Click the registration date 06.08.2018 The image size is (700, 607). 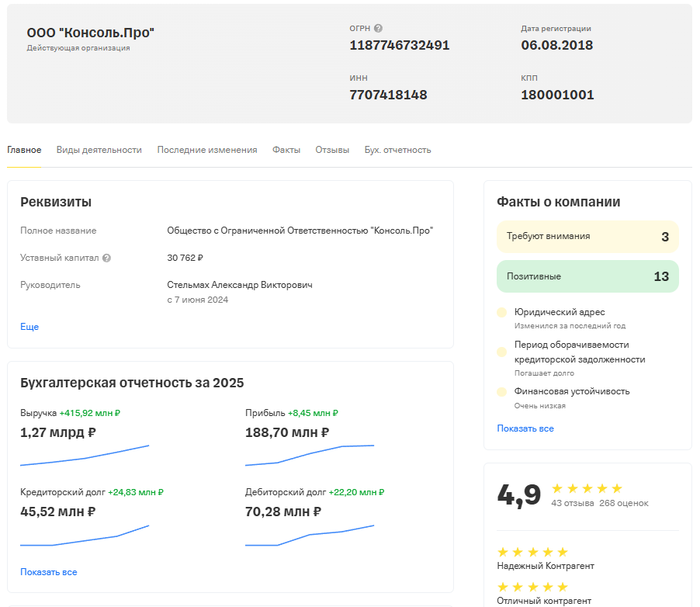coord(557,45)
